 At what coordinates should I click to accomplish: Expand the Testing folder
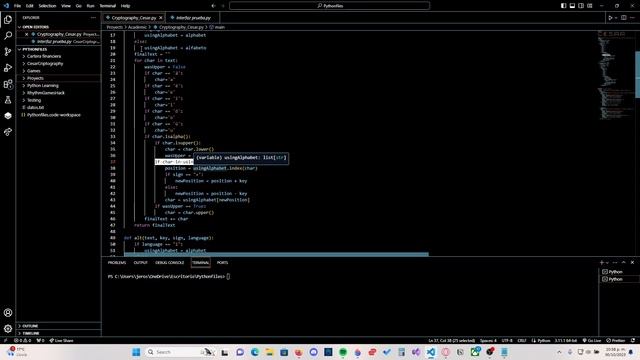pos(34,100)
